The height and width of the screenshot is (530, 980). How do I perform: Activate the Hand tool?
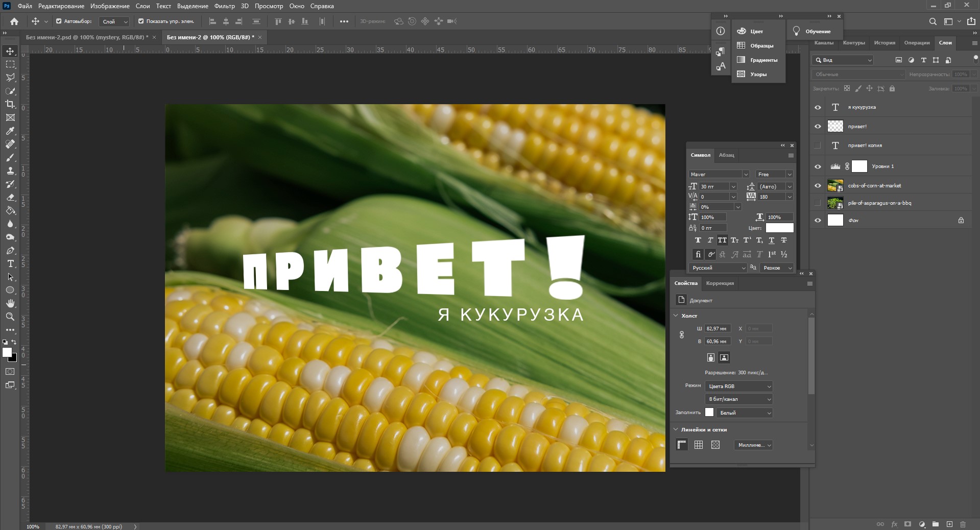point(10,303)
